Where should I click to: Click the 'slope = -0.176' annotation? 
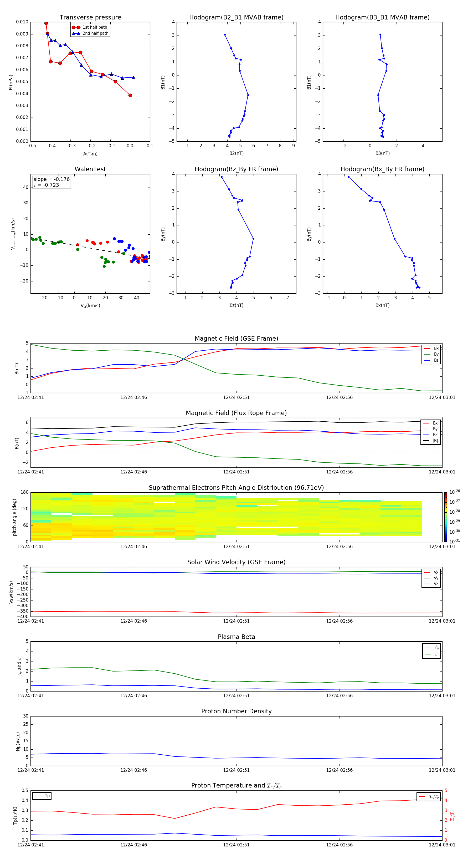52,179
